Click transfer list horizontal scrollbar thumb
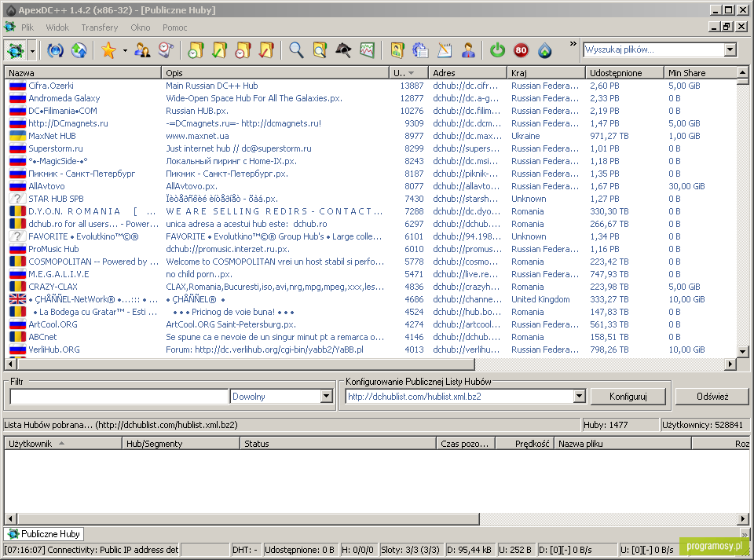The image size is (754, 560). [247, 518]
